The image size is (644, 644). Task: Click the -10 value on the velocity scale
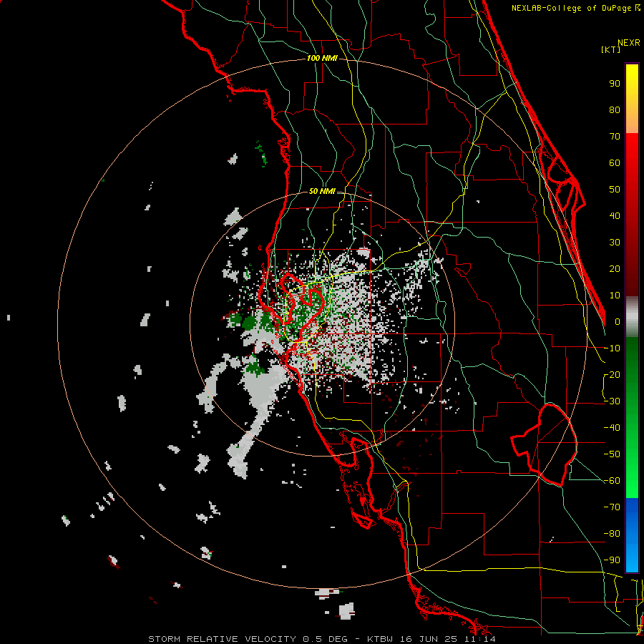pyautogui.click(x=612, y=348)
